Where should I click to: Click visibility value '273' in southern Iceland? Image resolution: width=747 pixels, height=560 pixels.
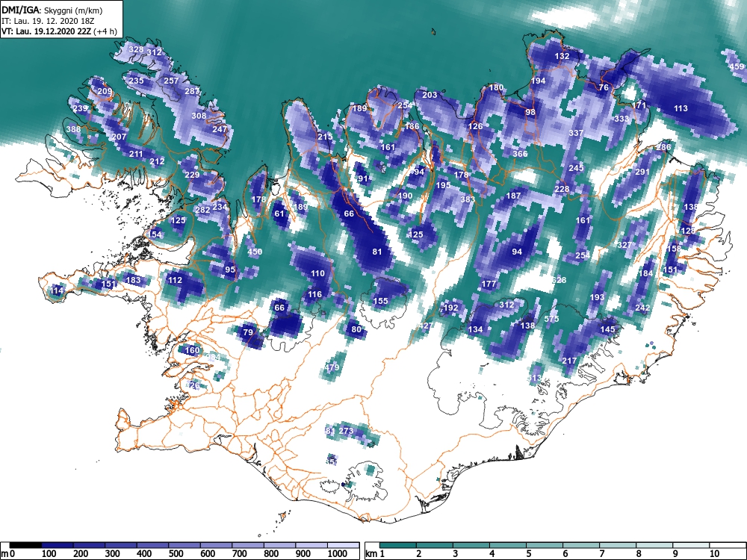tap(347, 431)
